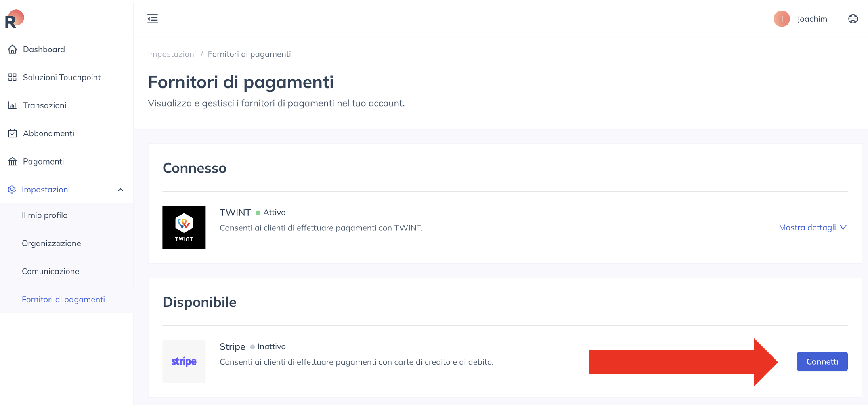868x405 pixels.
Task: Click the TWINT logo thumbnail
Action: [x=184, y=227]
